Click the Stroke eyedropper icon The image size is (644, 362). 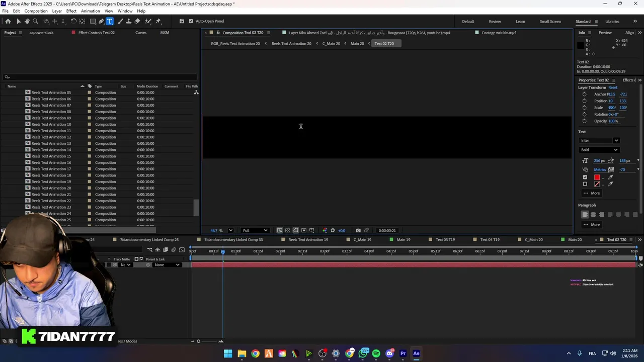(x=611, y=184)
